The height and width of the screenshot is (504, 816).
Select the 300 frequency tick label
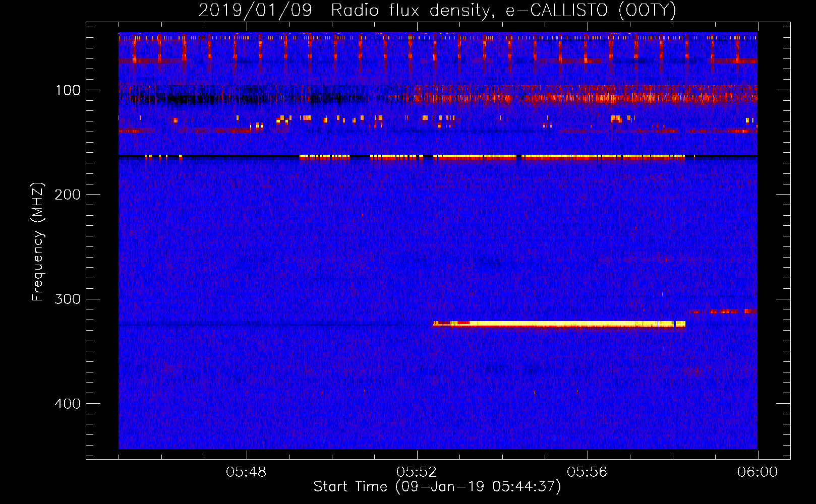[x=68, y=299]
